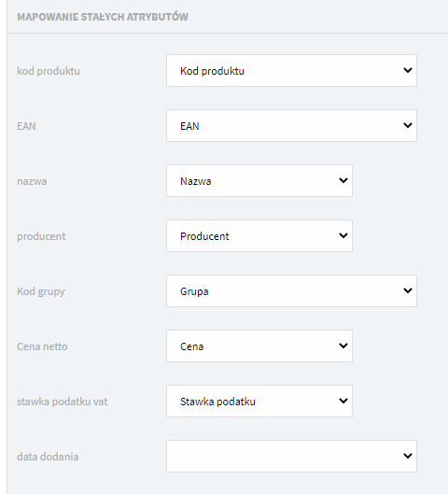Click the 'Kod grupy' field label
The image size is (448, 494).
point(41,291)
